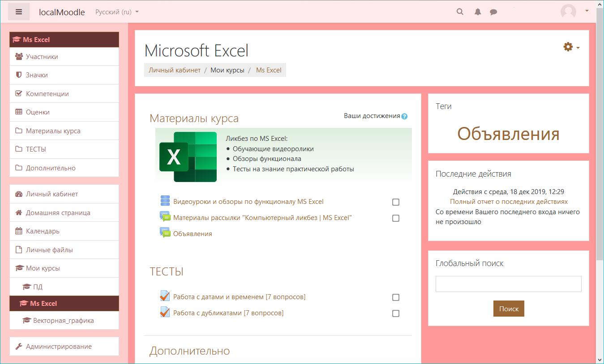
Task: Click scrollbar down arrow at bottom
Action: 600,359
